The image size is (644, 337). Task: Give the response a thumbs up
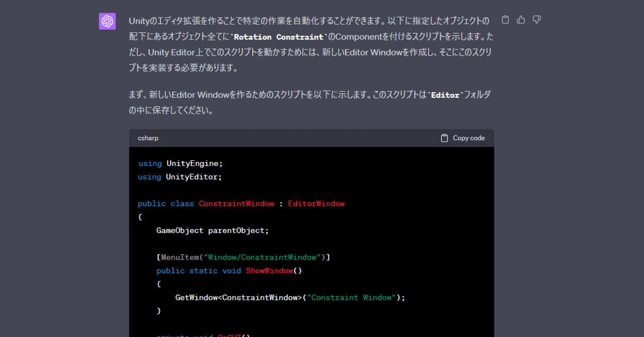click(521, 20)
